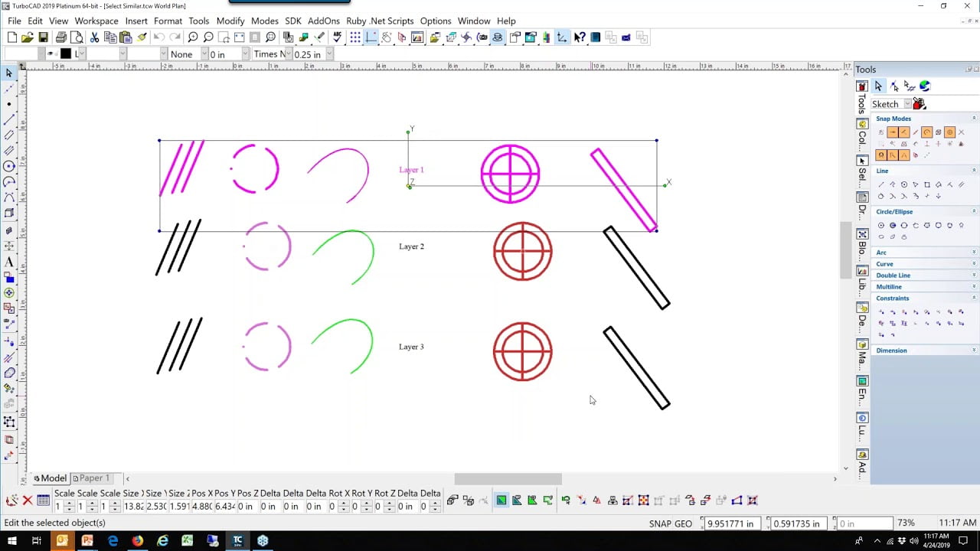
Task: Open the None line style dropdown
Action: [x=204, y=54]
